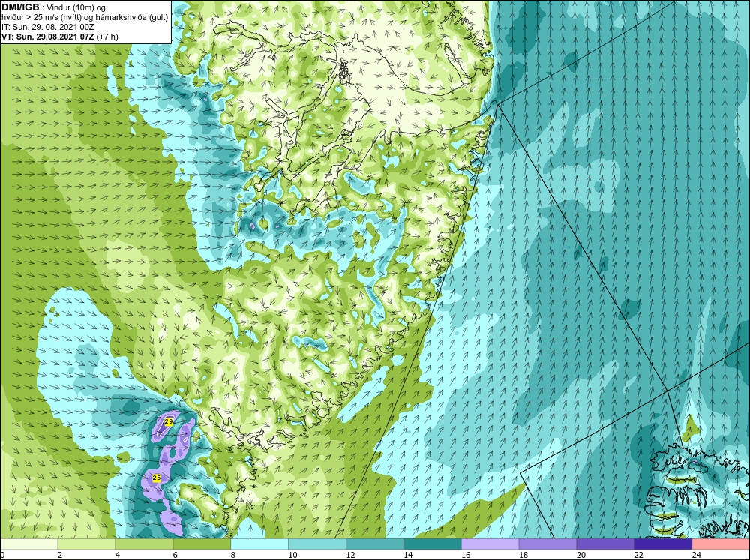The image size is (750, 560).
Task: Click the light green 2–4 m/s legend swatch
Action: [x=86, y=544]
